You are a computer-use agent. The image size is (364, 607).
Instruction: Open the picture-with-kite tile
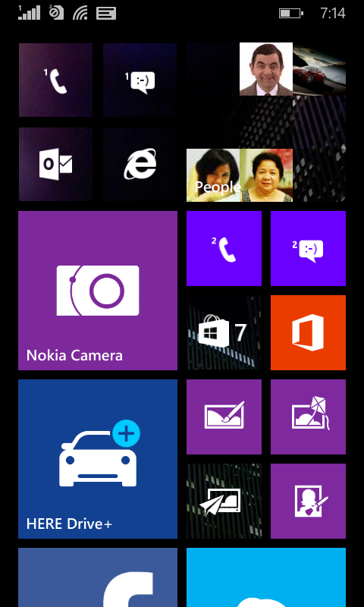[x=309, y=417]
